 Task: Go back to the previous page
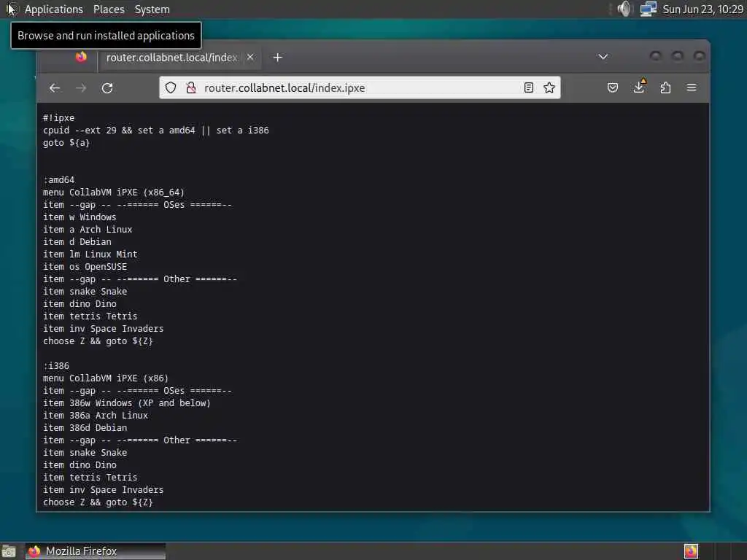tap(55, 88)
